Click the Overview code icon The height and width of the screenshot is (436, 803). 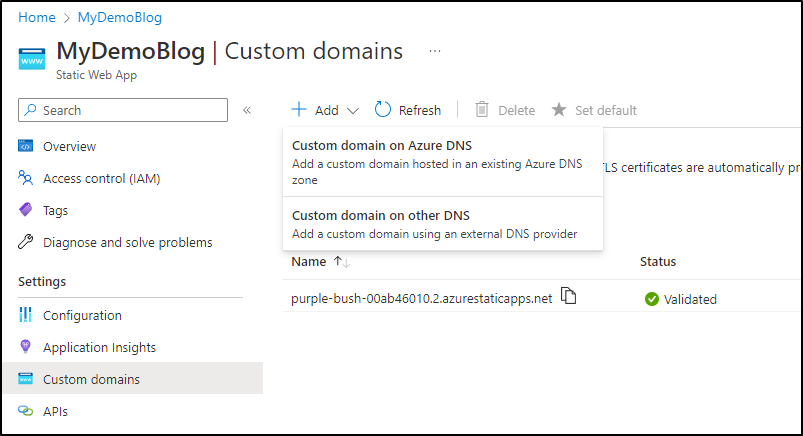[26, 146]
